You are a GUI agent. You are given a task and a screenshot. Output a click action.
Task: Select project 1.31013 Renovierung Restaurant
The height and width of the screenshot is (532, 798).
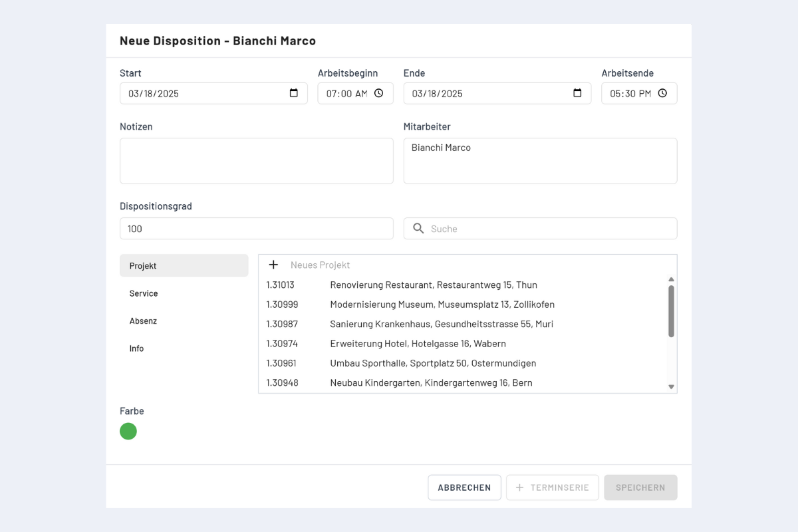pyautogui.click(x=434, y=285)
